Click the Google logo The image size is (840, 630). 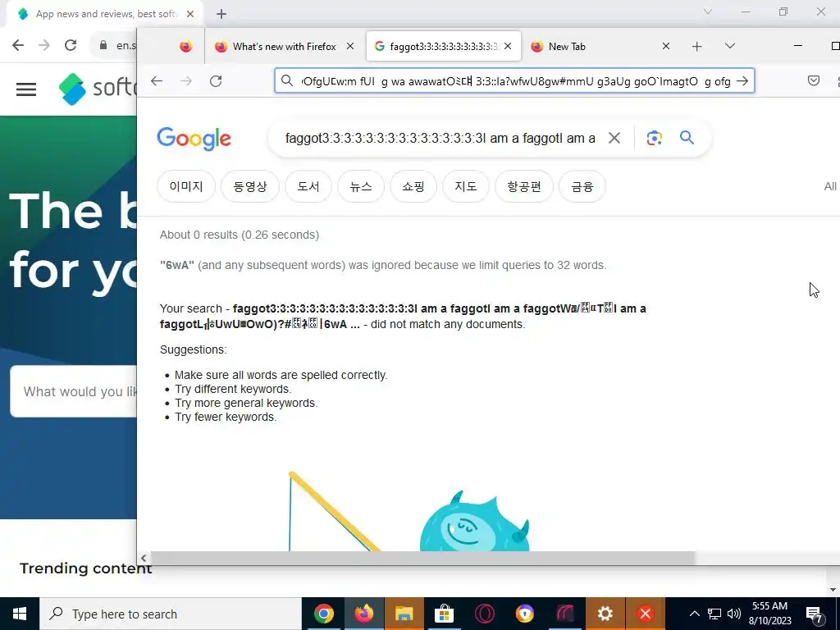coord(194,139)
